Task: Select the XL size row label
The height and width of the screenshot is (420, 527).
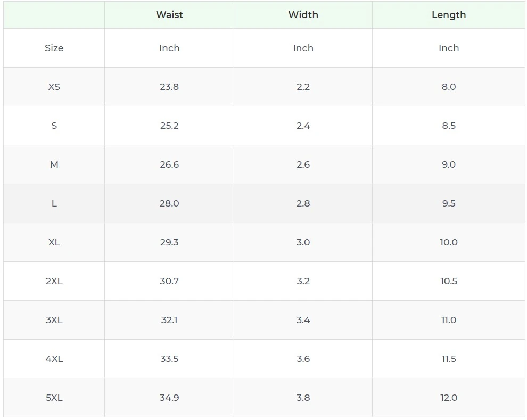Action: 54,242
